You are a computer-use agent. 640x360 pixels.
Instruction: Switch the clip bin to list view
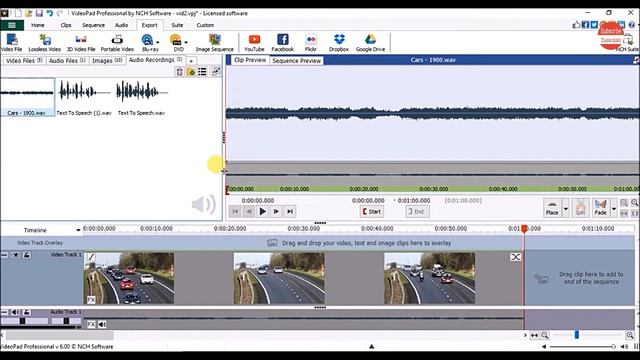(x=202, y=72)
